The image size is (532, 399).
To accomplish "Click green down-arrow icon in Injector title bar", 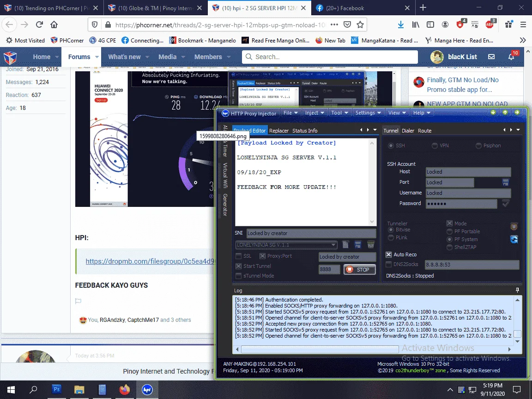I will point(493,112).
